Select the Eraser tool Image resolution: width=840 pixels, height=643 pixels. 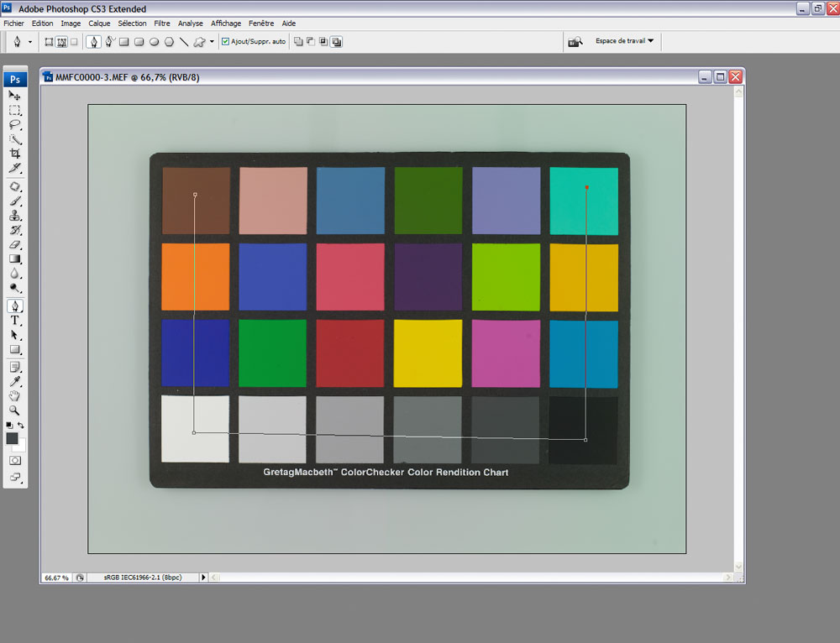(14, 244)
